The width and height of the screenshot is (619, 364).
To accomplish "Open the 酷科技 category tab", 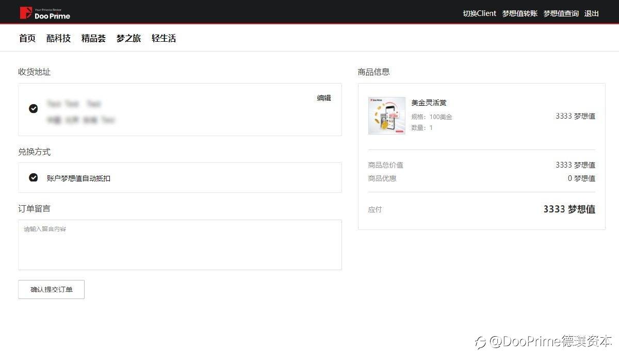I will coord(58,38).
